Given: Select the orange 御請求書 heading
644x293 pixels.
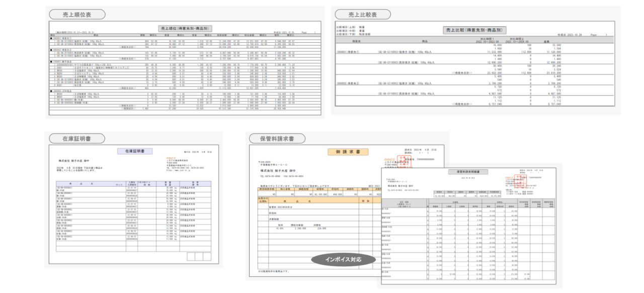Looking at the screenshot, I should point(348,152).
